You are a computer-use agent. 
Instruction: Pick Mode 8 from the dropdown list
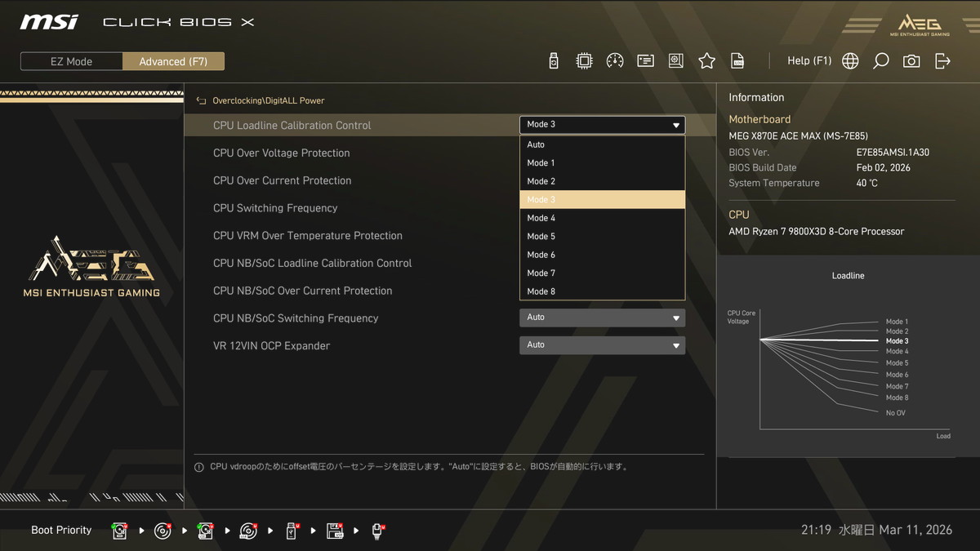coord(602,291)
